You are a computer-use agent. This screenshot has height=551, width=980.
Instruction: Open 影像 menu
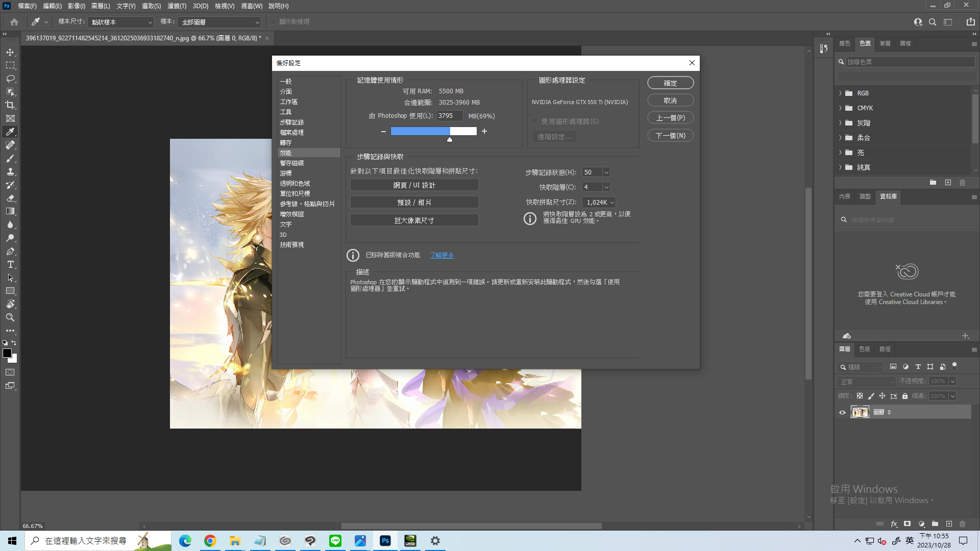[77, 6]
